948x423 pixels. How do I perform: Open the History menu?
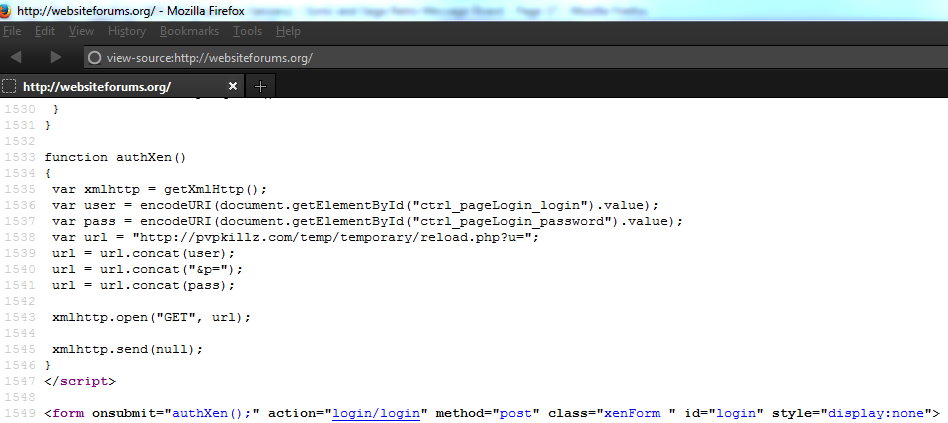(127, 31)
